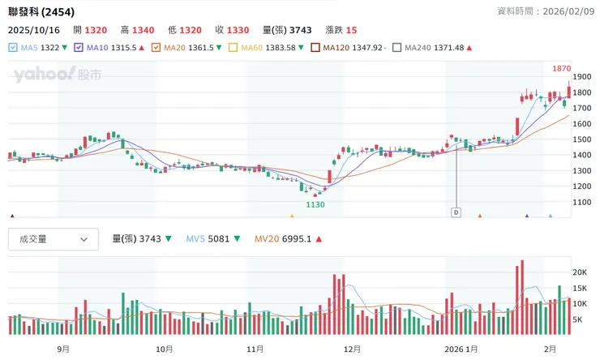This screenshot has height=364, width=600.
Task: Click the 2026 1月 axis label
Action: click(461, 349)
